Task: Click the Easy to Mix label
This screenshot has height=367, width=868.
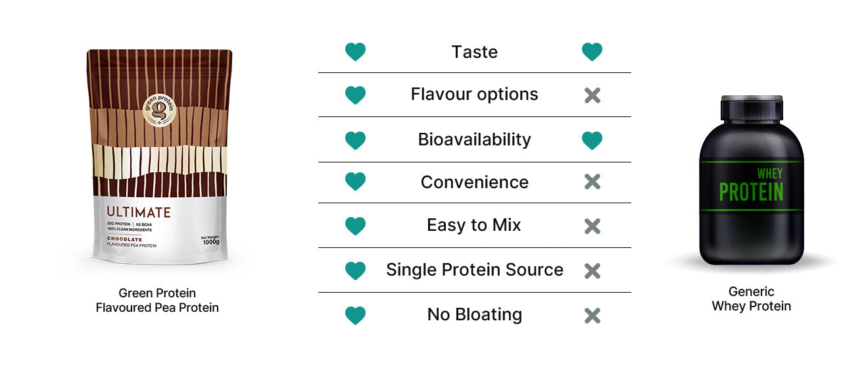Action: 474,226
